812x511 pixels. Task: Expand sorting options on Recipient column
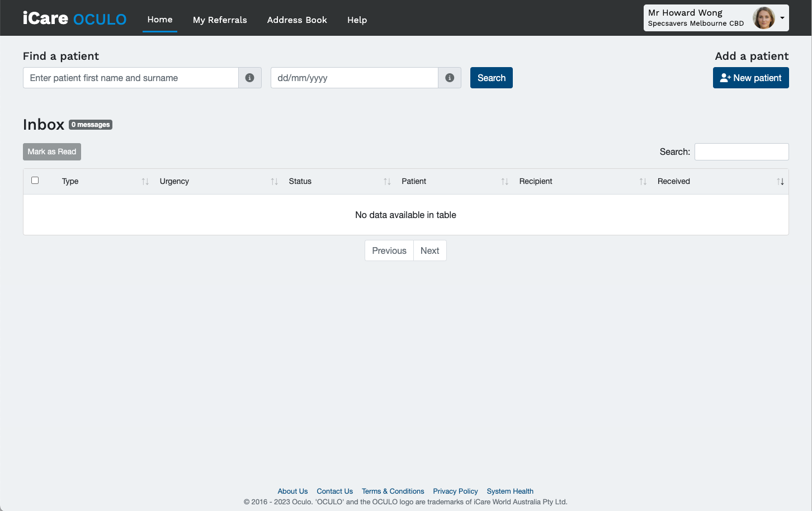[x=642, y=181]
